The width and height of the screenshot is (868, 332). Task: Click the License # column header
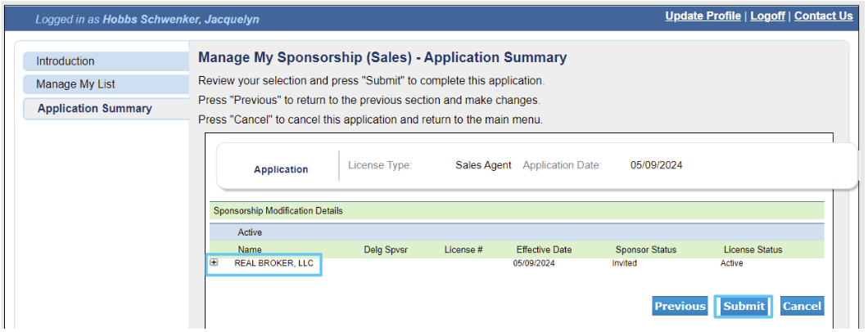[464, 249]
